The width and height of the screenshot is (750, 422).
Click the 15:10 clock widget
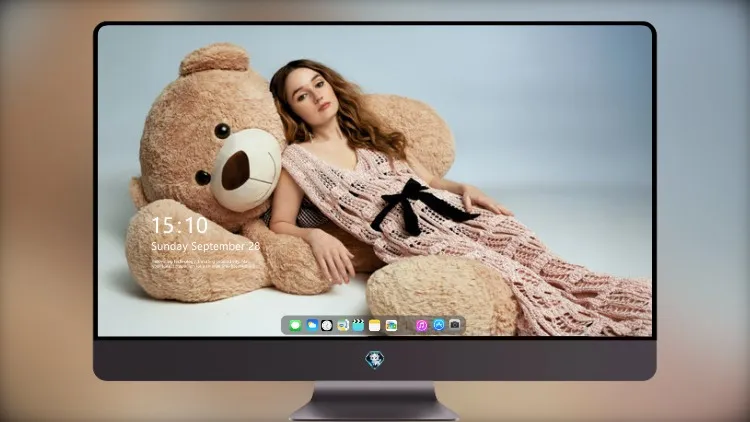pyautogui.click(x=180, y=225)
